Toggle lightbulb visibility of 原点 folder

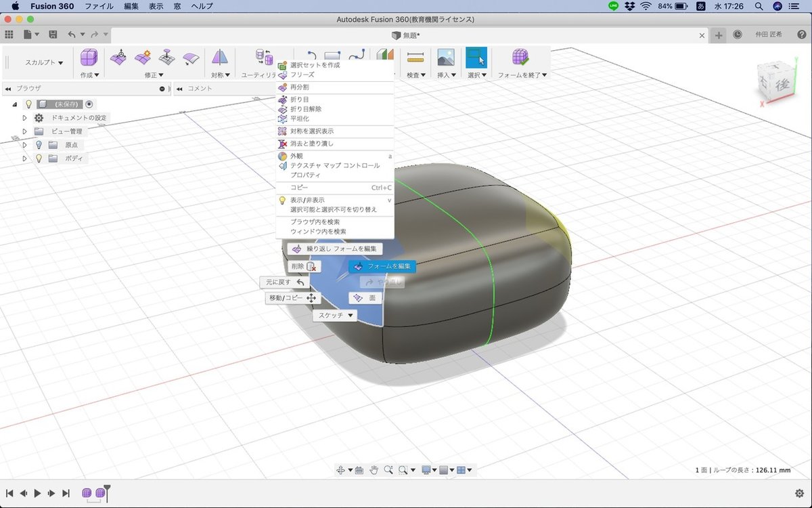point(39,145)
